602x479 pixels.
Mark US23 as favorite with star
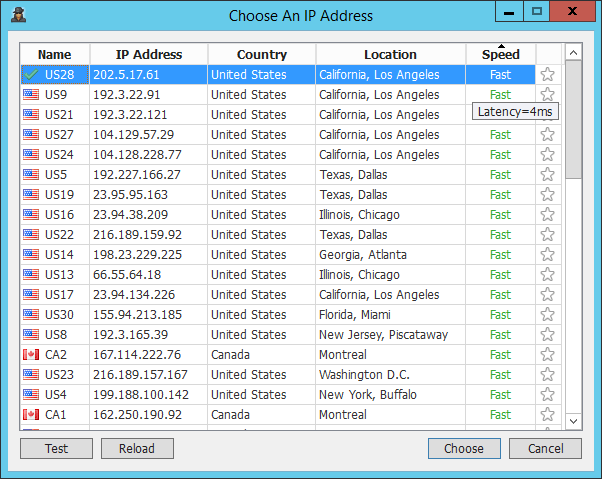[547, 374]
